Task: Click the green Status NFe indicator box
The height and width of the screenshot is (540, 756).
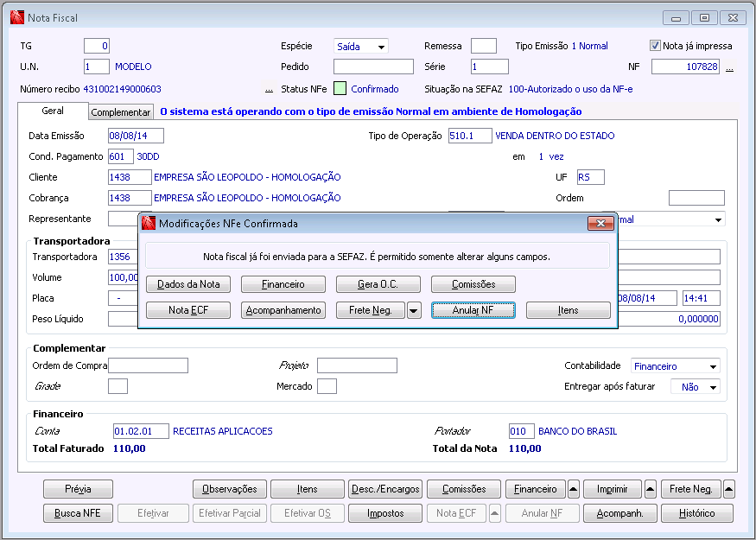Action: pyautogui.click(x=340, y=88)
